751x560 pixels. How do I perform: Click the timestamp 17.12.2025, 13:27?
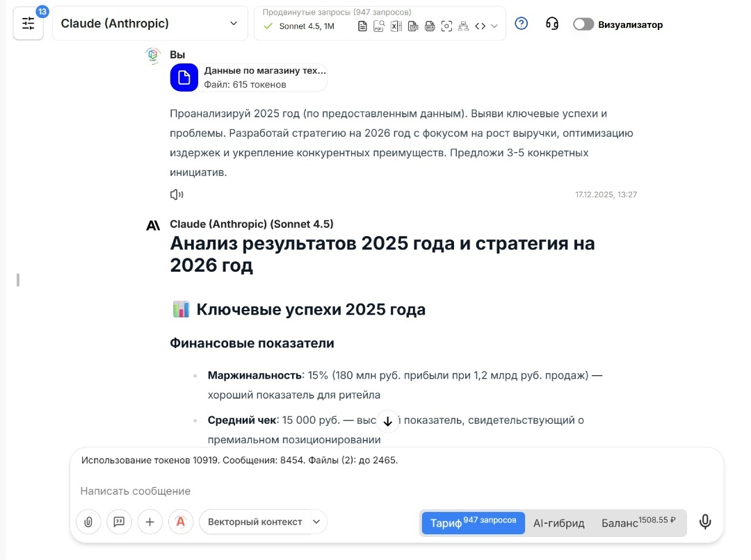606,195
